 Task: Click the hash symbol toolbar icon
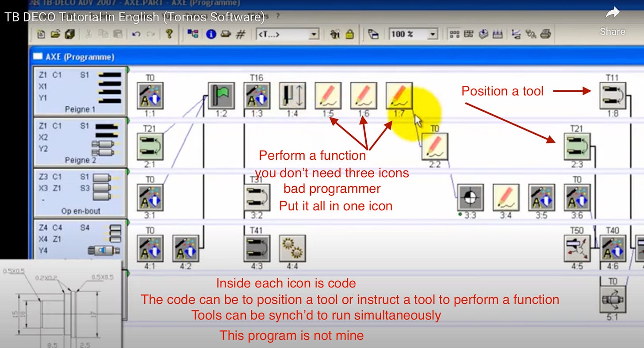point(241,34)
